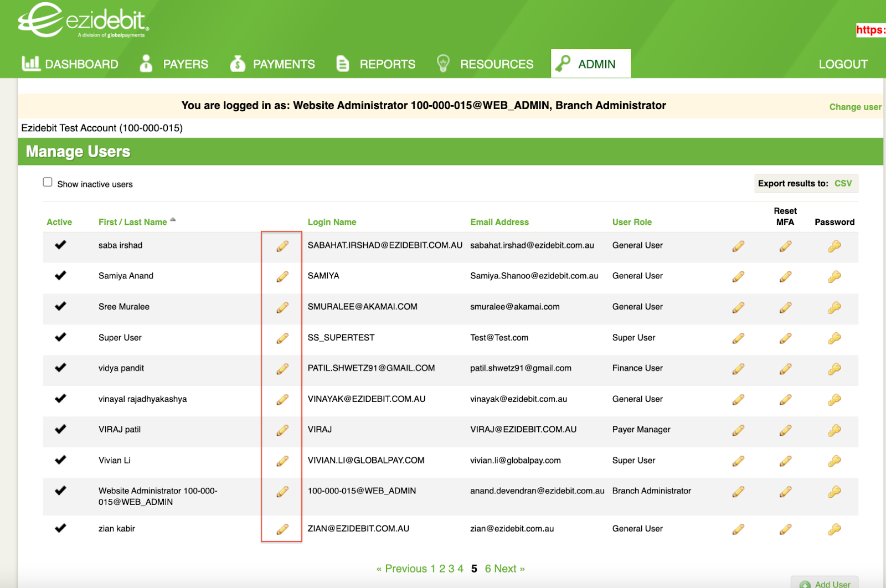Reset MFA for vidya pandit

click(785, 369)
